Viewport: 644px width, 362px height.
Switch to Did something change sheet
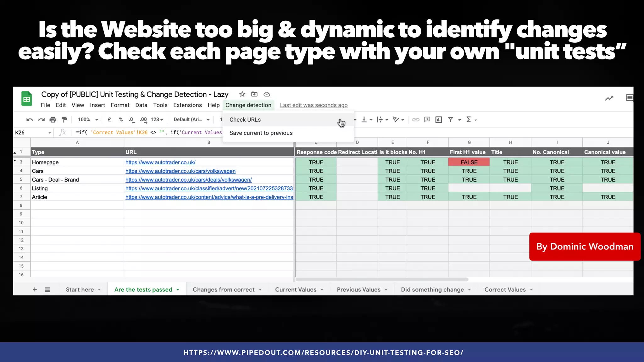pyautogui.click(x=432, y=290)
